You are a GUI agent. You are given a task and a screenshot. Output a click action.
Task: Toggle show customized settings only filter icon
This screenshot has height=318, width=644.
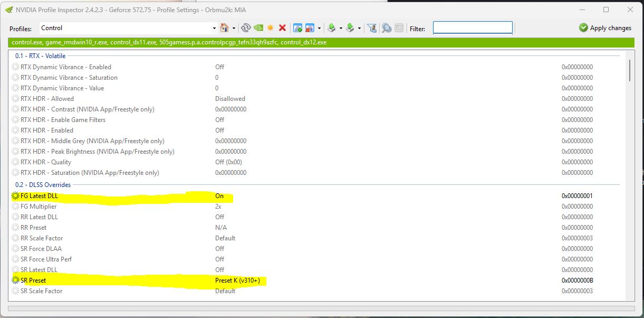tap(372, 28)
